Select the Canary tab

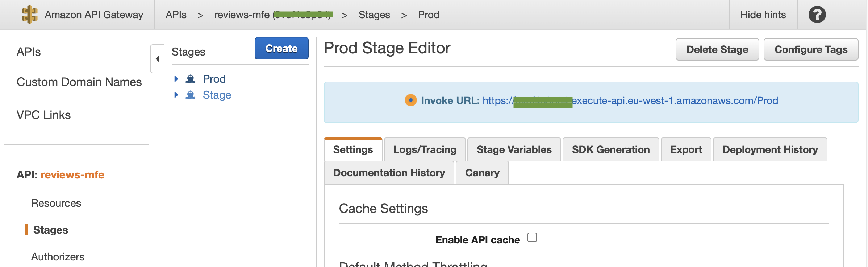[482, 173]
